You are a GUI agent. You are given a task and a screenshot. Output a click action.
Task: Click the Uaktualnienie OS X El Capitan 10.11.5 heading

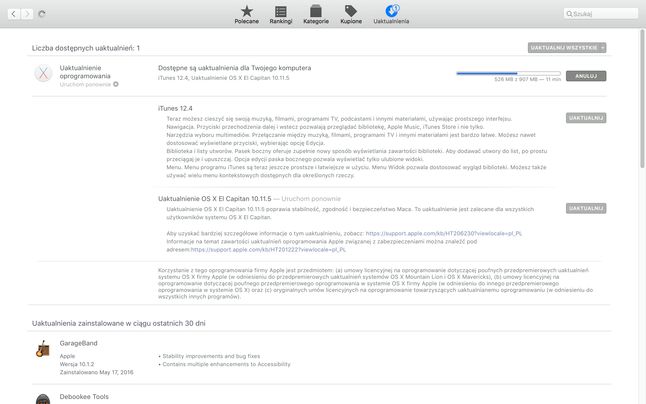pyautogui.click(x=215, y=198)
